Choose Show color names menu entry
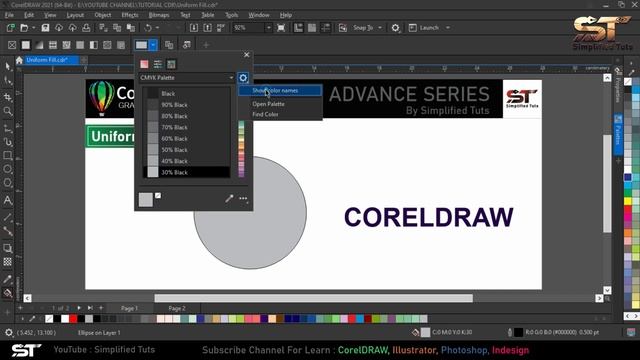The width and height of the screenshot is (640, 360). (x=280, y=91)
